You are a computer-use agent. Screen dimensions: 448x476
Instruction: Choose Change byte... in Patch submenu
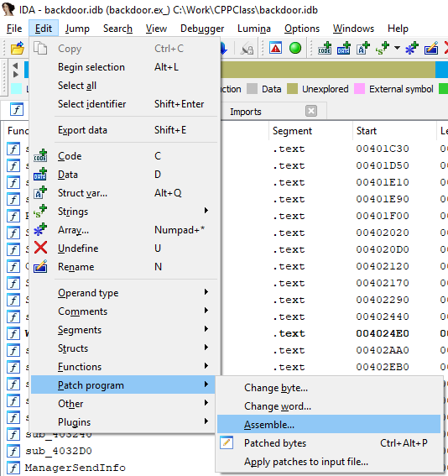coord(329,388)
